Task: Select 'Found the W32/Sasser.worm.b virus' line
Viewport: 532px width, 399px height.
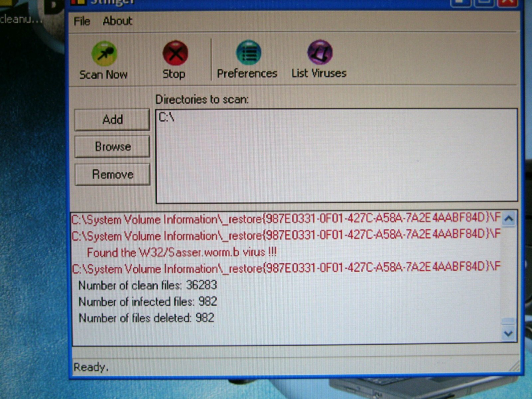Action: [182, 253]
